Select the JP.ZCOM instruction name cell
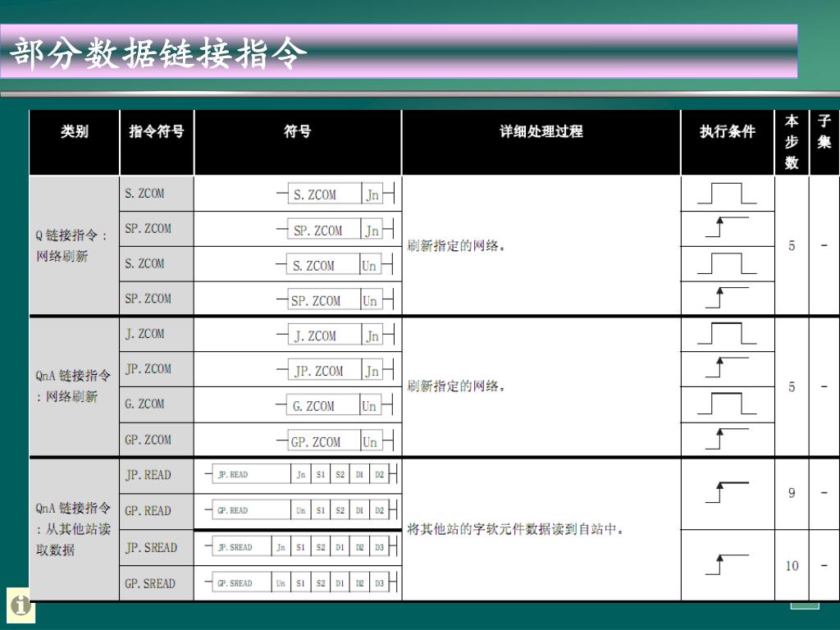The image size is (840, 630). pyautogui.click(x=157, y=369)
